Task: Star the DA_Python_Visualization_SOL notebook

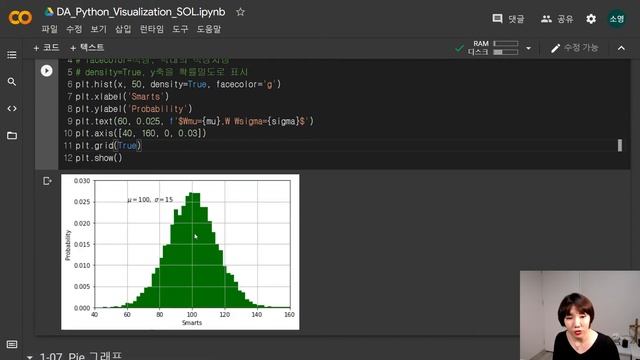Action: tap(240, 12)
